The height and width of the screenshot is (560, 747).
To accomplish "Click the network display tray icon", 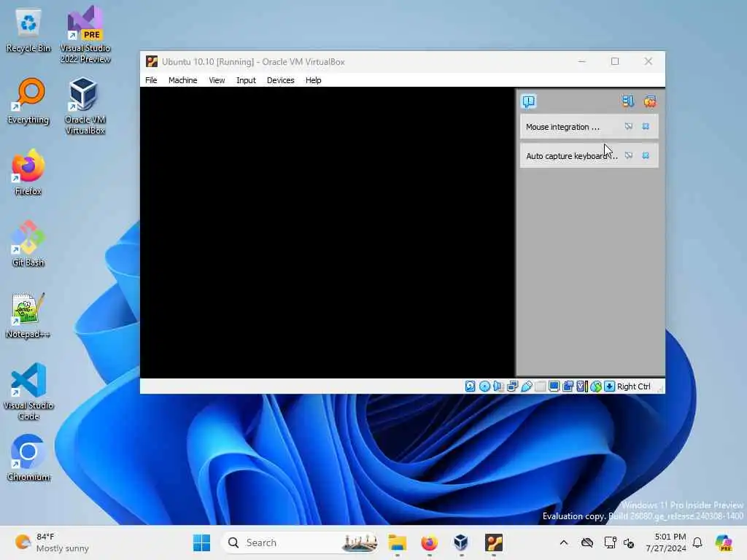I will point(610,542).
